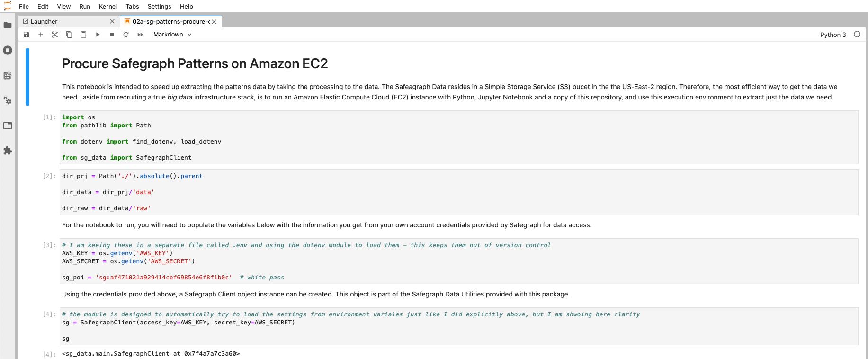Open the file browser sidebar icon
The height and width of the screenshot is (359, 868).
click(8, 25)
